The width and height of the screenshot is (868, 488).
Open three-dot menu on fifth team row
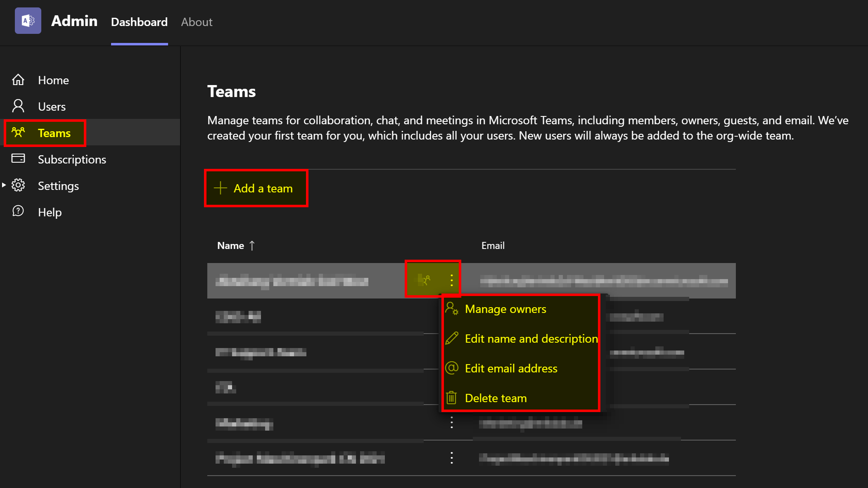tap(452, 422)
